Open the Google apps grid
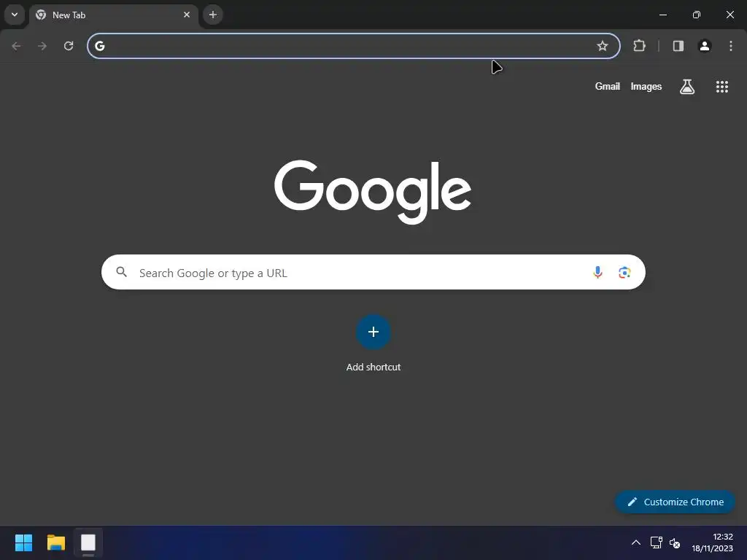Screen dimensions: 747x560 [x=721, y=87]
